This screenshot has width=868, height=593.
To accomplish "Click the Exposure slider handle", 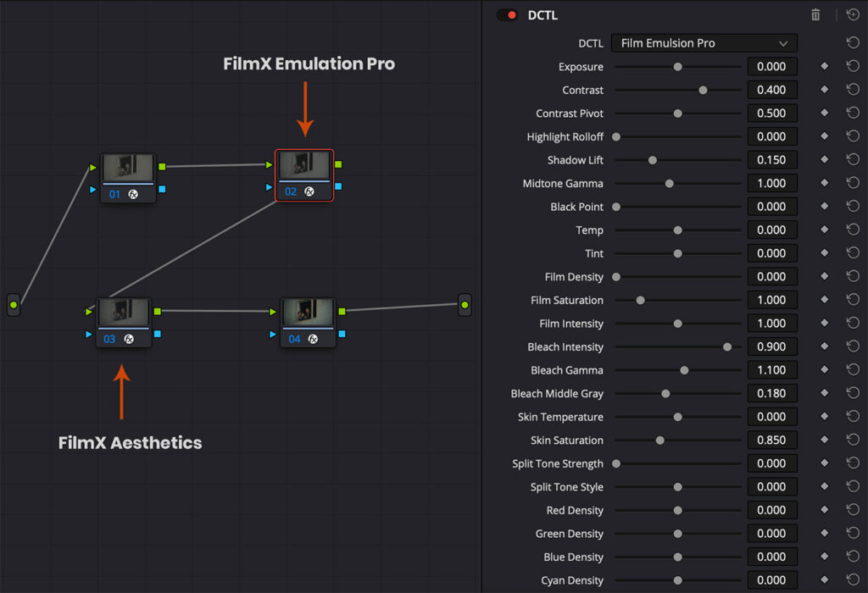I will pos(677,67).
